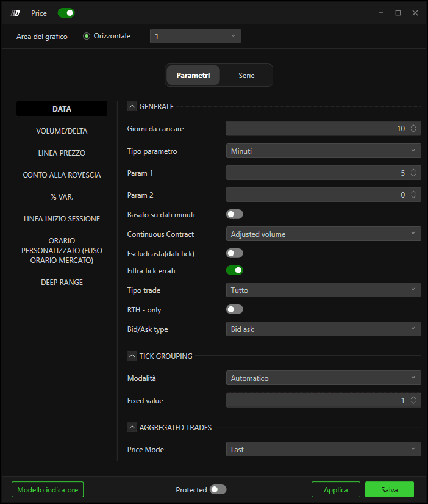Click the Modello indicatore button
Screen dimensions: 428x504
(x=48, y=489)
